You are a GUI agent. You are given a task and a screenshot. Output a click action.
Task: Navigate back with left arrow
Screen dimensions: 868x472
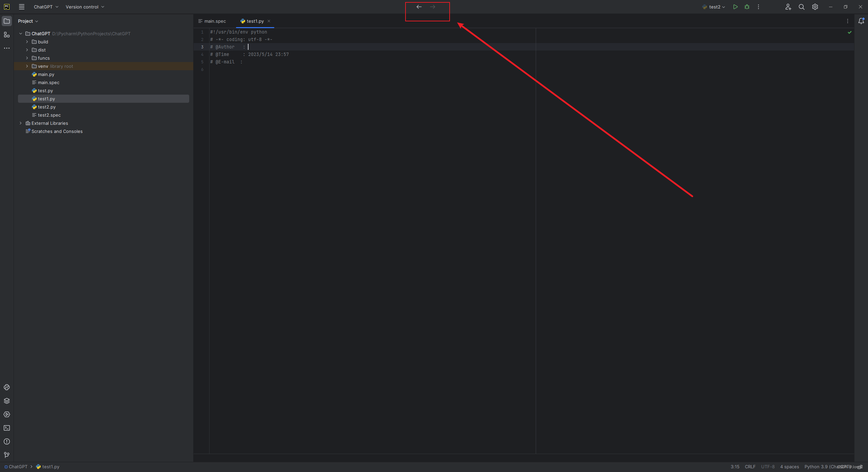click(x=419, y=7)
